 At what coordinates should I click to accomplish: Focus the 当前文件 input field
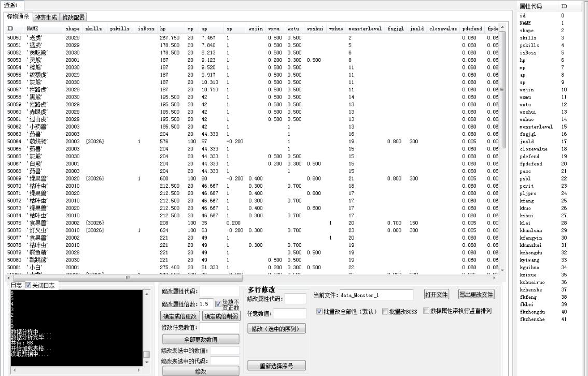[x=376, y=295]
